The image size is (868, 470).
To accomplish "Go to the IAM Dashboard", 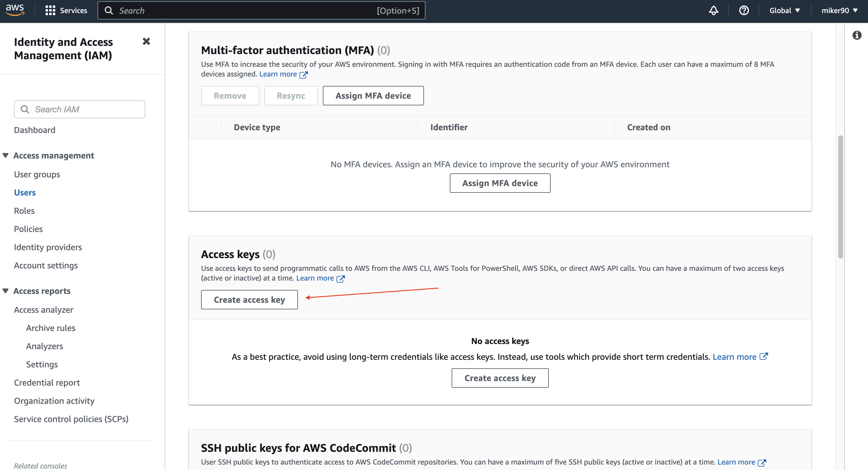I will click(x=35, y=130).
